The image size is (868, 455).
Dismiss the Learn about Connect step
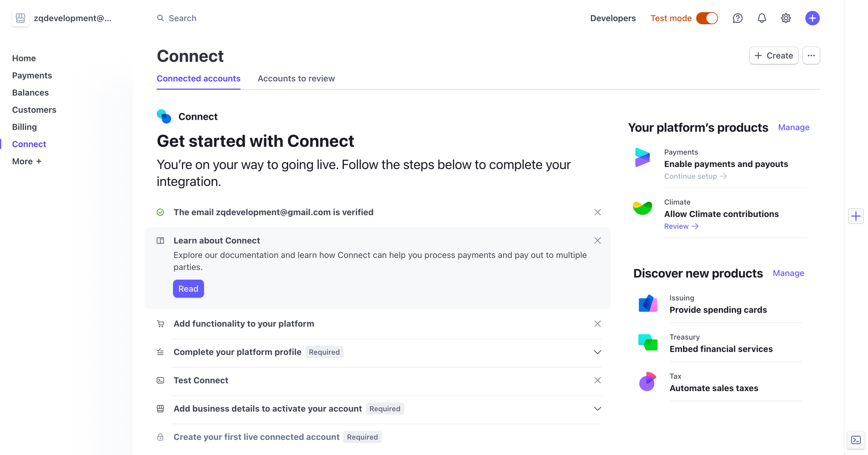(x=598, y=241)
